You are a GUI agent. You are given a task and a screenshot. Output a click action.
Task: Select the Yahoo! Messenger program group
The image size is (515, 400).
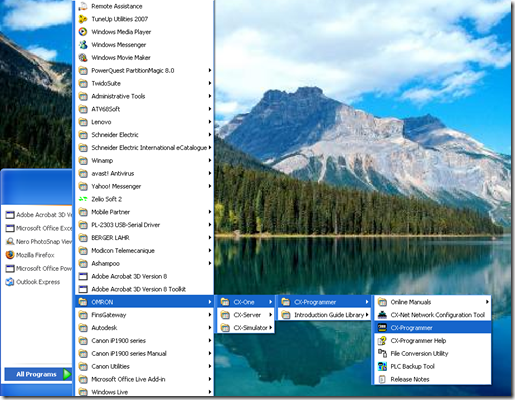pos(144,186)
